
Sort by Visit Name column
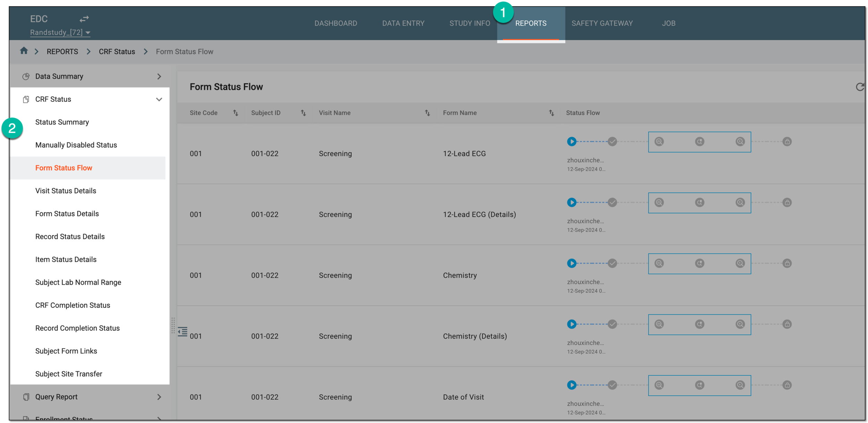(427, 113)
